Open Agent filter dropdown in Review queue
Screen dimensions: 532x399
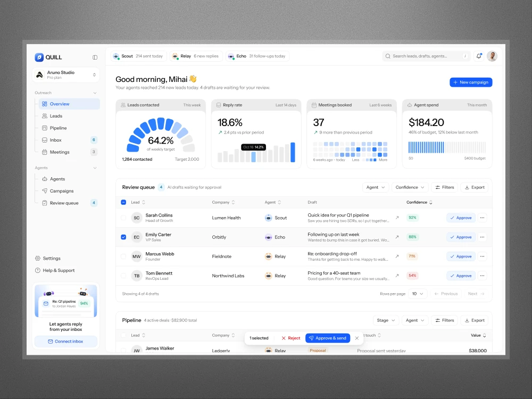[x=375, y=187]
